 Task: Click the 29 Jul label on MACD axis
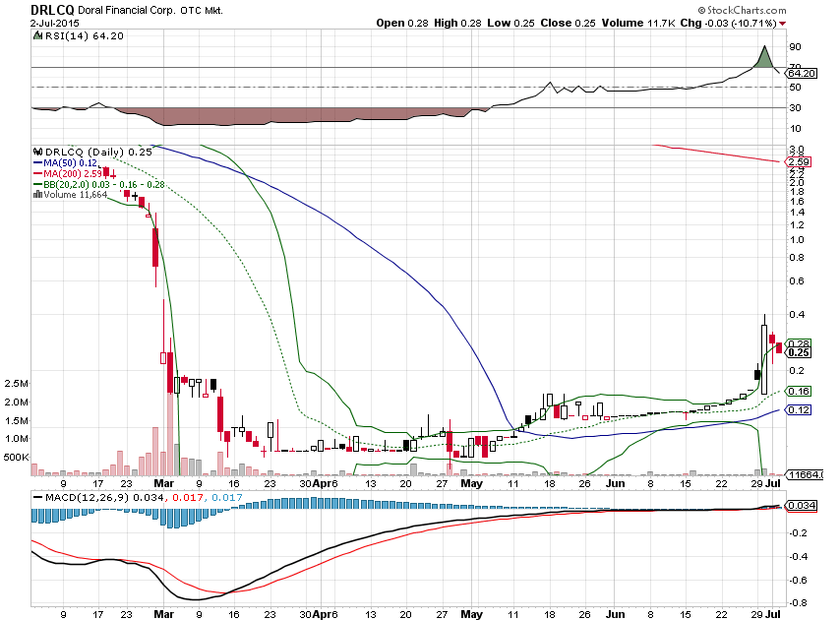(765, 614)
